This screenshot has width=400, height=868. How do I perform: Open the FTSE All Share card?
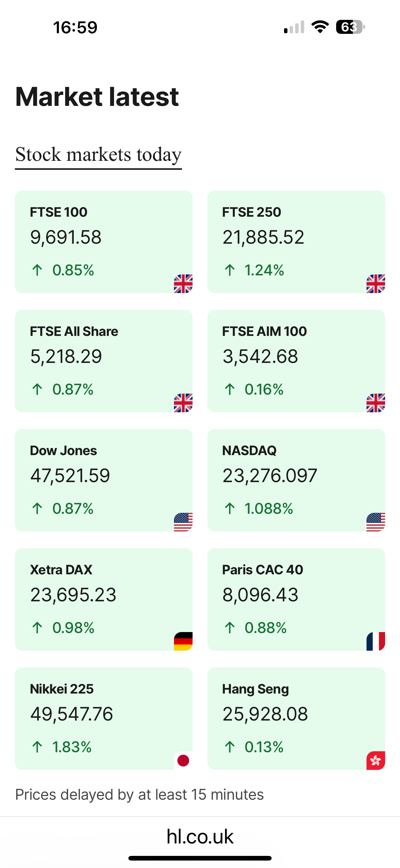click(103, 361)
